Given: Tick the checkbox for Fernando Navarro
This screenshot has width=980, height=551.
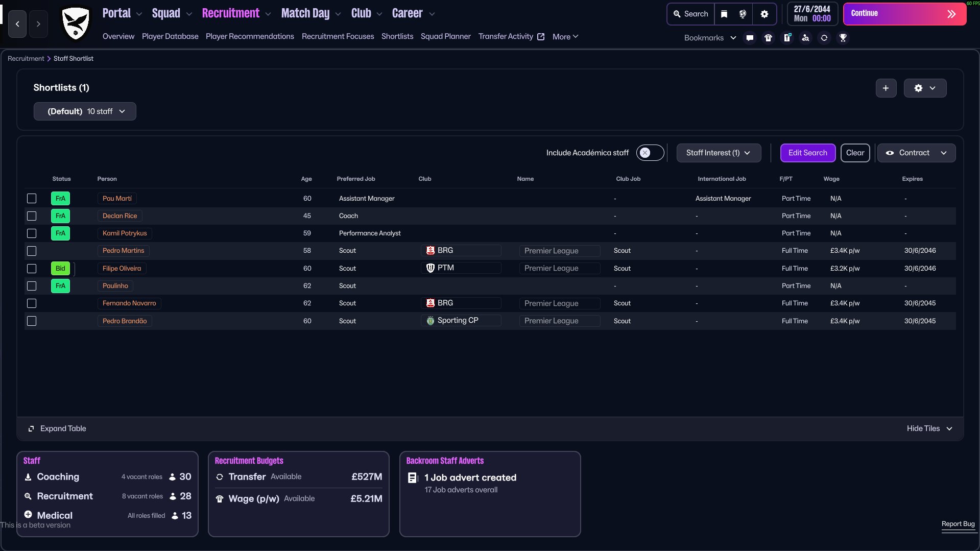Looking at the screenshot, I should [x=32, y=303].
